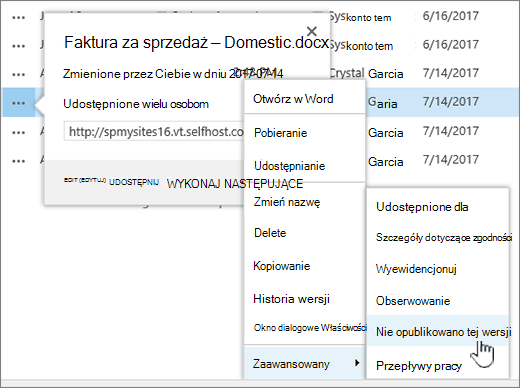Open ellipsis menu for first 6/16/2017 row

pos(18,18)
